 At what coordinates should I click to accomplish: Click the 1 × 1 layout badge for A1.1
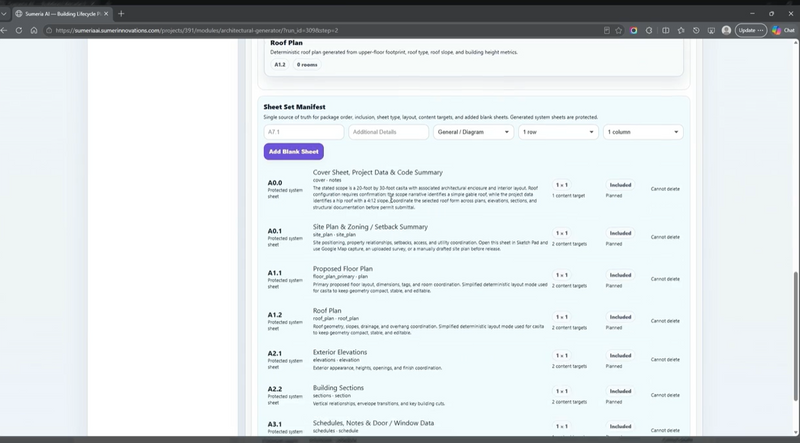(x=561, y=275)
